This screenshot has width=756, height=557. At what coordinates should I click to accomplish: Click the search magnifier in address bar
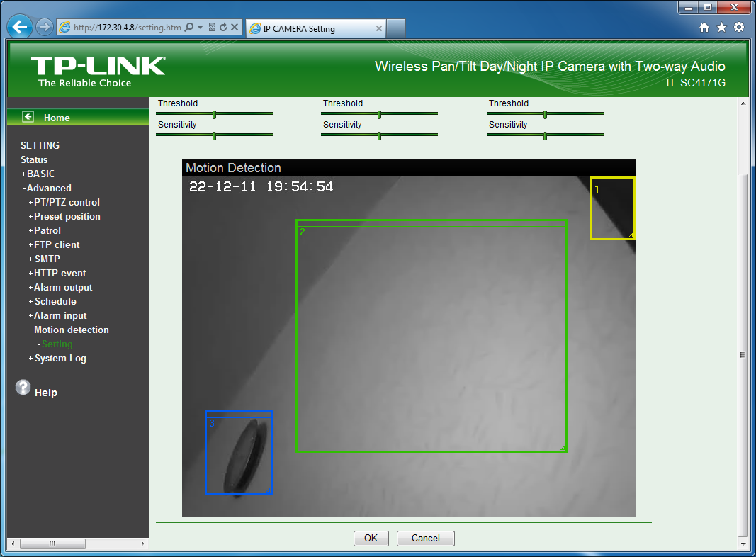coord(189,27)
